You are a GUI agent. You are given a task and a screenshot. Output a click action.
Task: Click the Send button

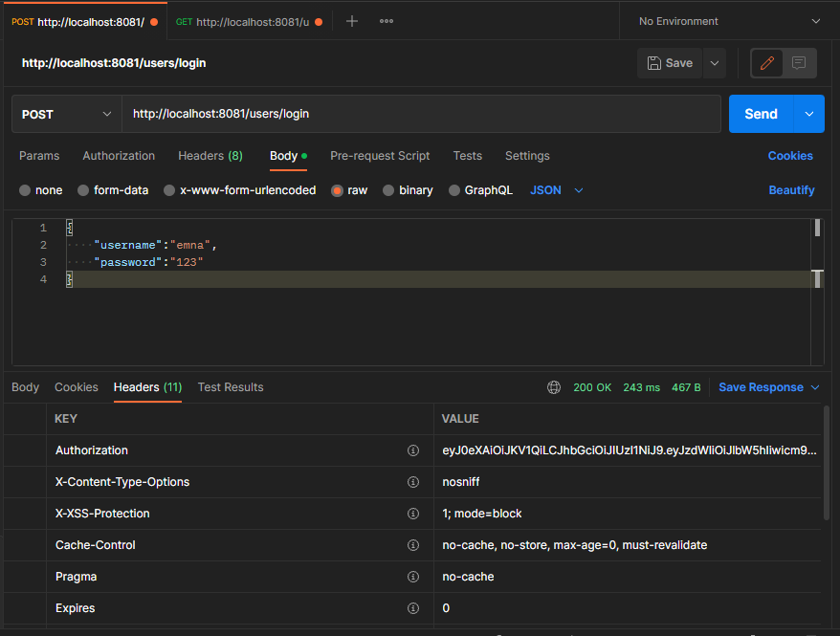(x=761, y=113)
